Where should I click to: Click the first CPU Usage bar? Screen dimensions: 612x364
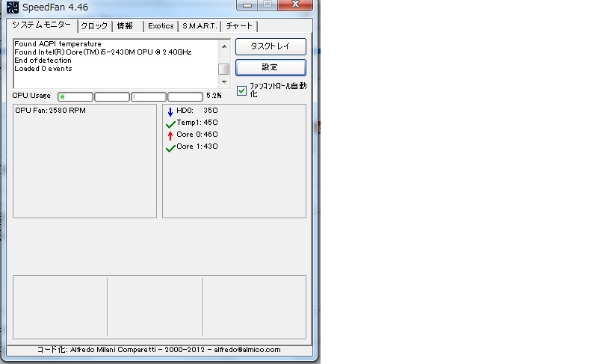coord(75,96)
